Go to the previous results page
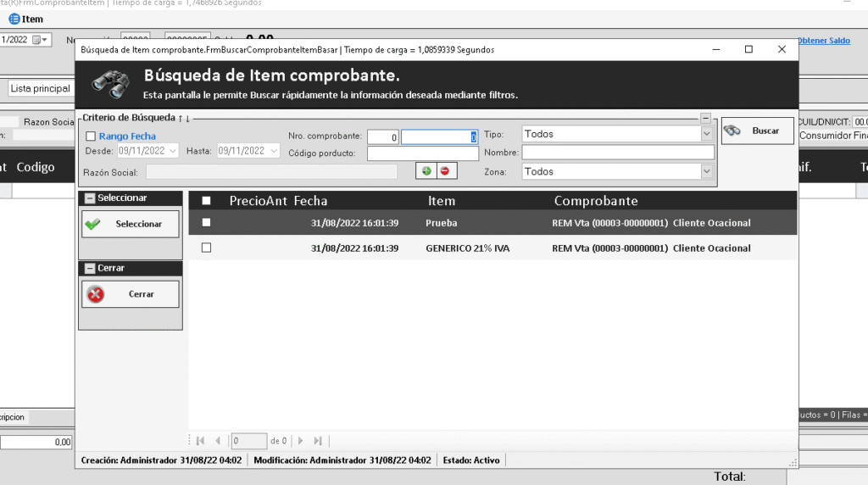The height and width of the screenshot is (485, 868). tap(218, 441)
